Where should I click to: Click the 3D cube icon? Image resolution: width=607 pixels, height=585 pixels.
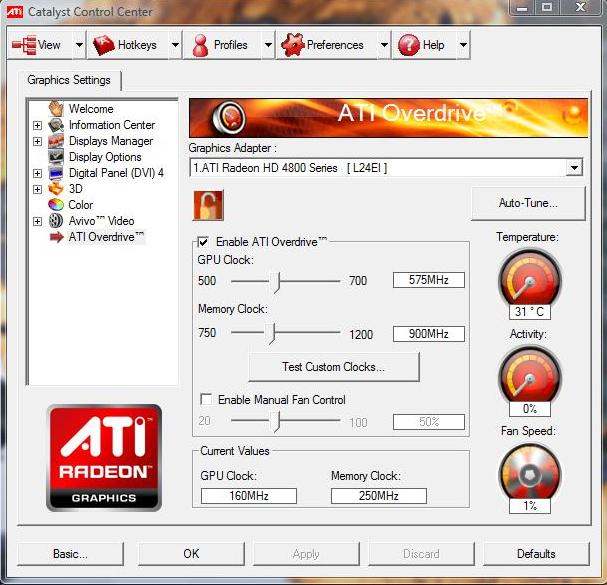pos(56,189)
